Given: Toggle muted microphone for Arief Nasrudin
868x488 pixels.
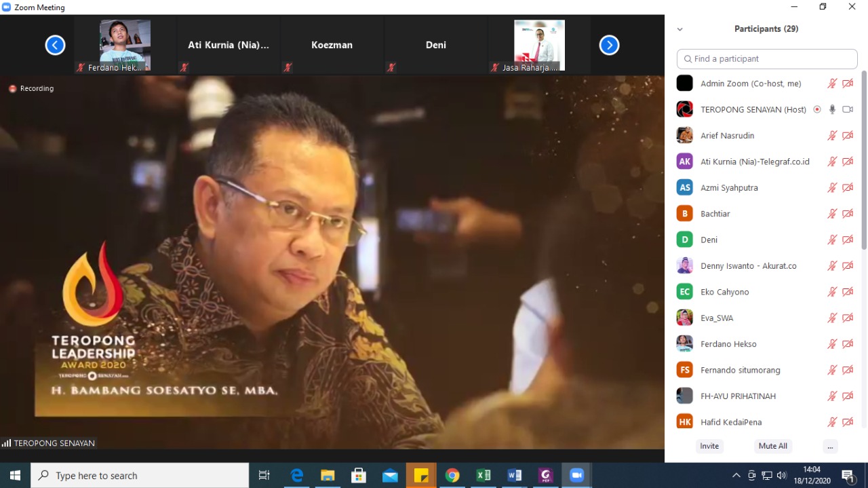Looking at the screenshot, I should pos(832,136).
